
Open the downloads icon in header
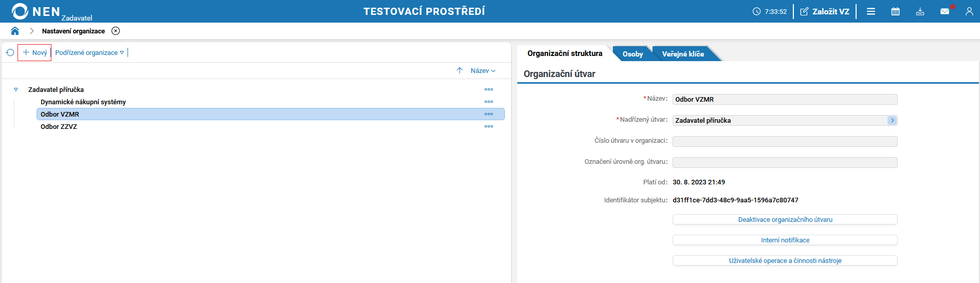tap(920, 11)
